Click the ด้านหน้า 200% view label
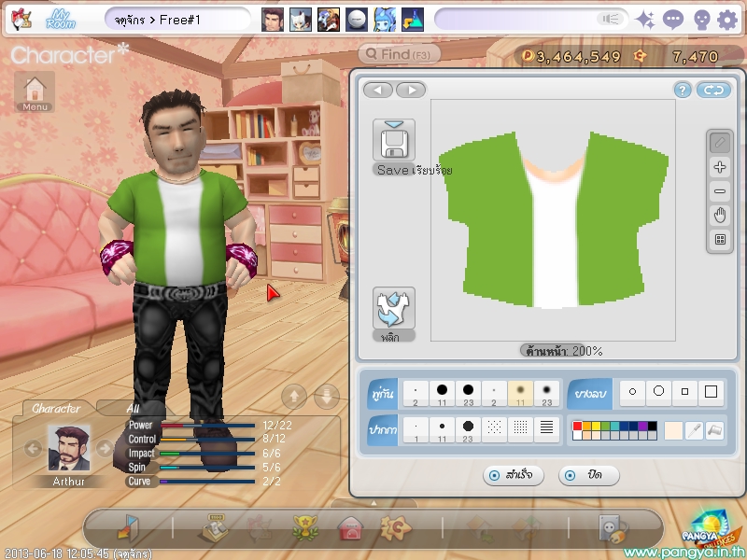The width and height of the screenshot is (747, 560). point(564,352)
